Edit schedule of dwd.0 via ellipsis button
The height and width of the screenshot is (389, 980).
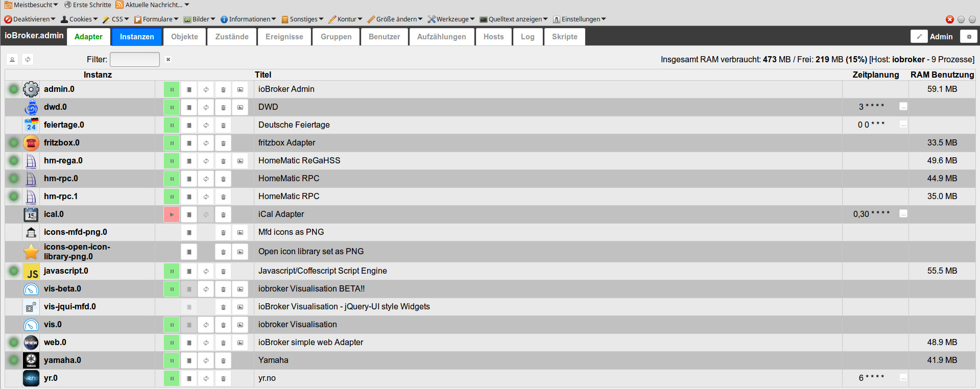coord(903,107)
